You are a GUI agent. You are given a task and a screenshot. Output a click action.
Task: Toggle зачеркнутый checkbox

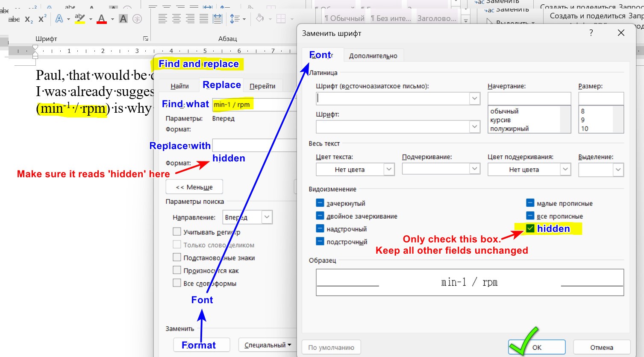click(320, 203)
